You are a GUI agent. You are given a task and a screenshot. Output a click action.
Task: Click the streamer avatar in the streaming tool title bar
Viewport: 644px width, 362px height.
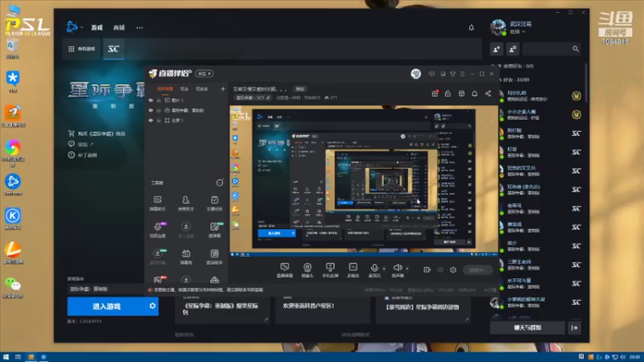click(415, 73)
